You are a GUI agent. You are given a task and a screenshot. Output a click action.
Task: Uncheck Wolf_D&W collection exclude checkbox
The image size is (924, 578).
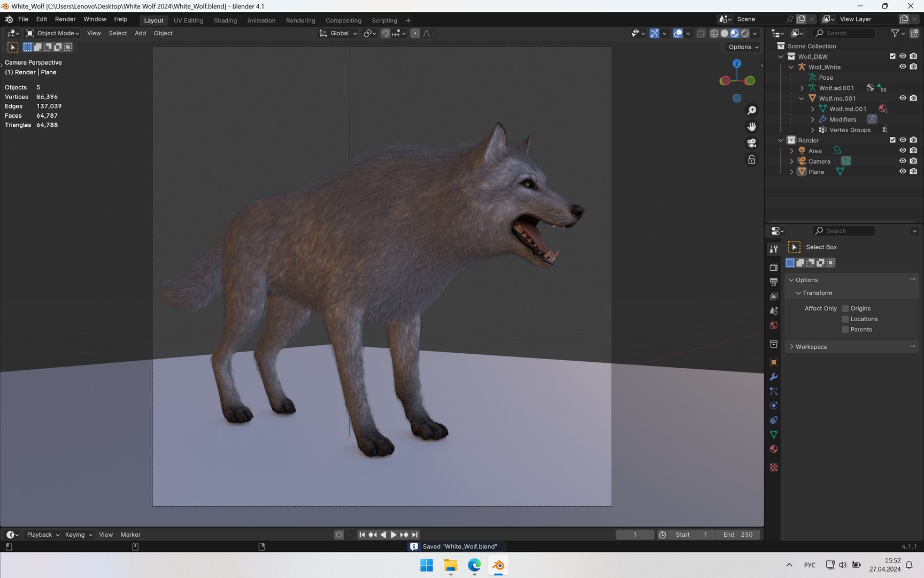click(x=892, y=56)
